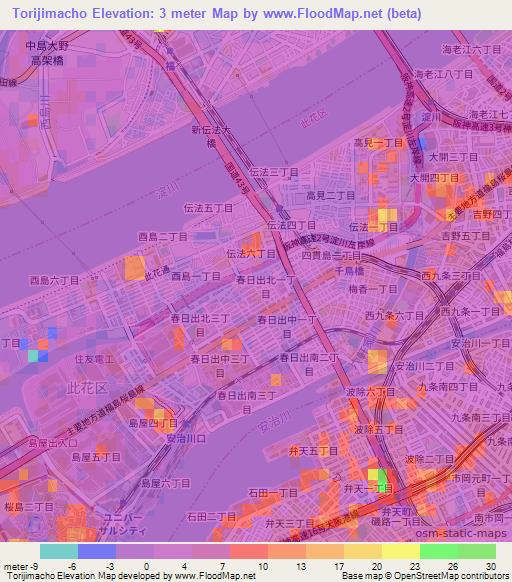Click the 伝法四丁目 map label
512x582 pixels.
(x=291, y=225)
